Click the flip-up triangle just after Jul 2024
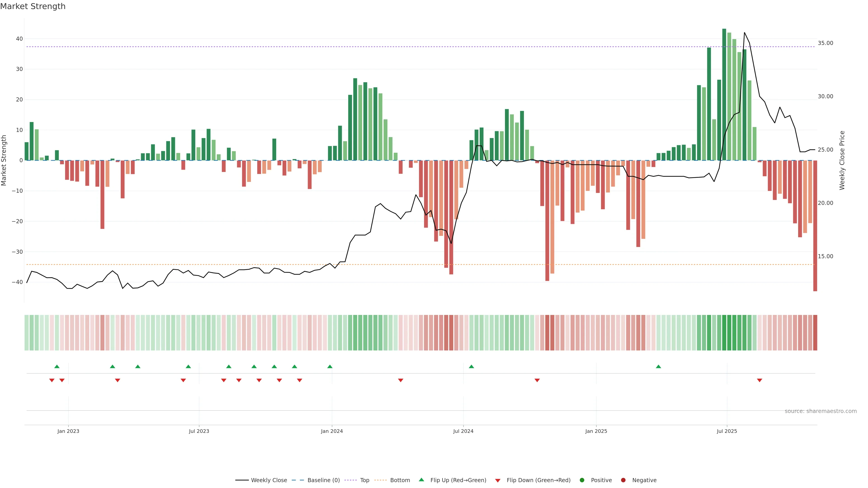Screen dimensions: 868x488 (471, 366)
